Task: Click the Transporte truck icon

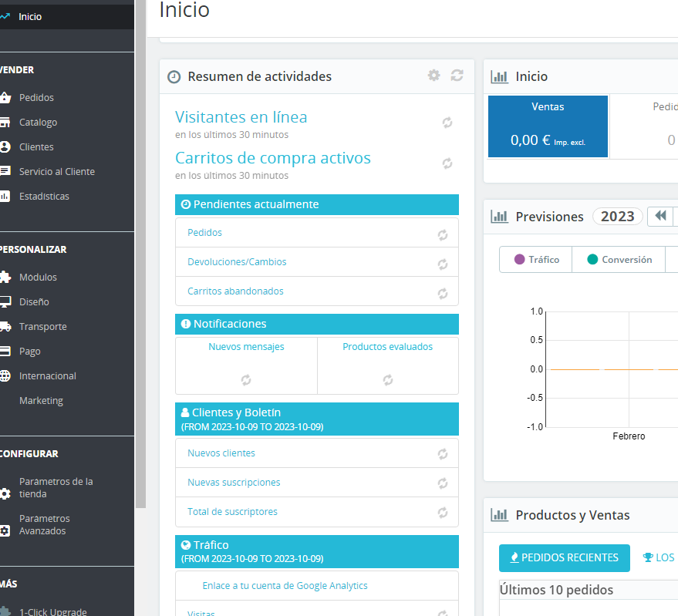Action: pyautogui.click(x=5, y=326)
